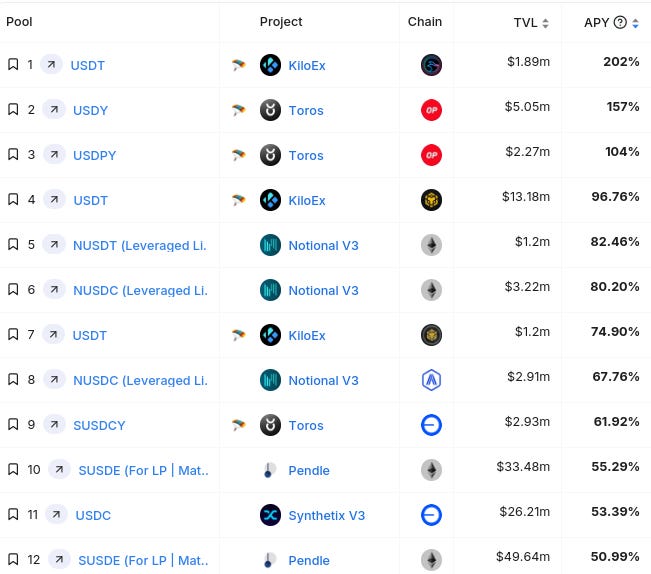Open Pendle project link in row 12
651x574 pixels.
click(x=309, y=560)
